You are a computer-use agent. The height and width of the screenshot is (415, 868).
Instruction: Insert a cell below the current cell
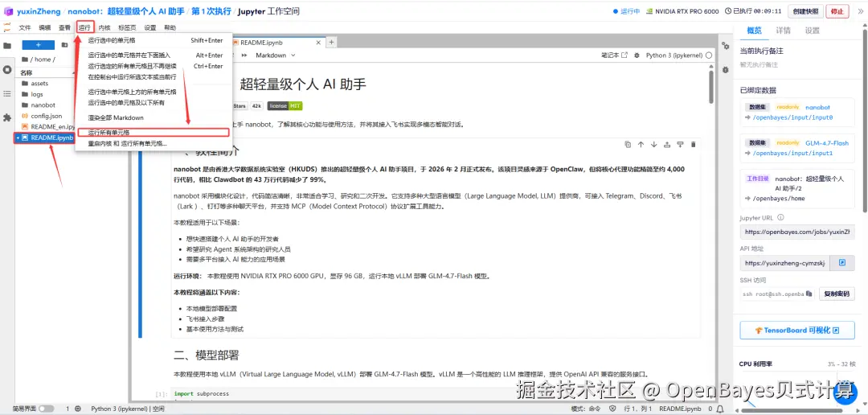[x=681, y=145]
